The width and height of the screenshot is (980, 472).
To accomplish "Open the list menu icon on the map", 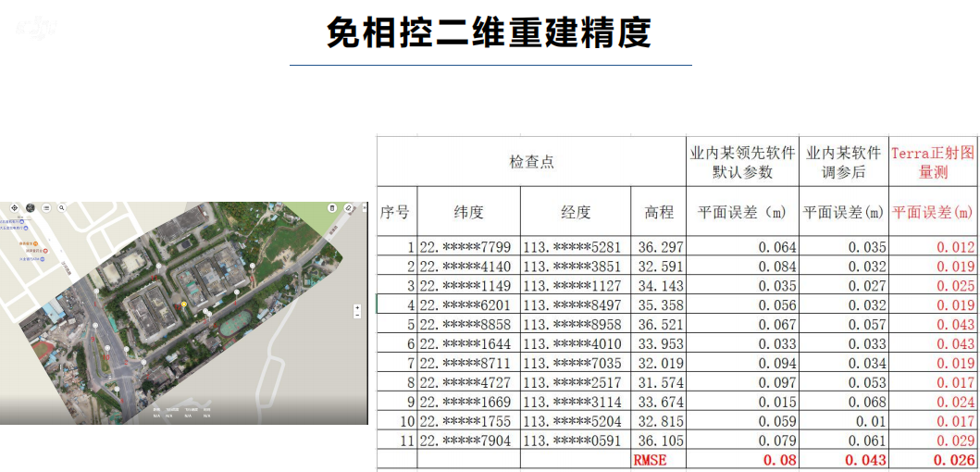I will point(46,207).
